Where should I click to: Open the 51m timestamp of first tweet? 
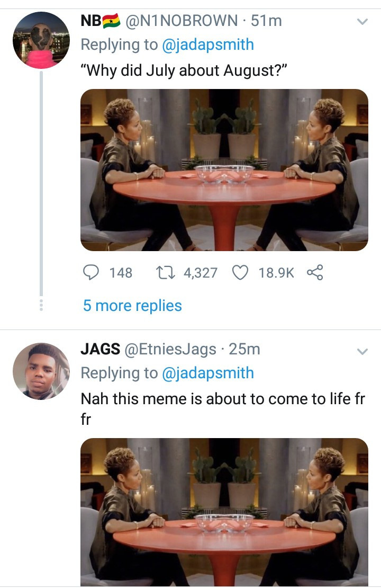[x=266, y=21]
